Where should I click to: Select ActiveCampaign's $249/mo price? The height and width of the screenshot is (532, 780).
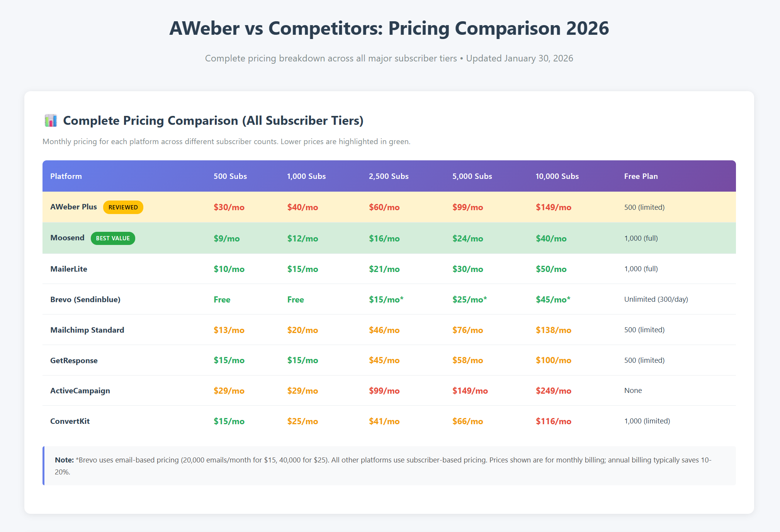(x=553, y=391)
